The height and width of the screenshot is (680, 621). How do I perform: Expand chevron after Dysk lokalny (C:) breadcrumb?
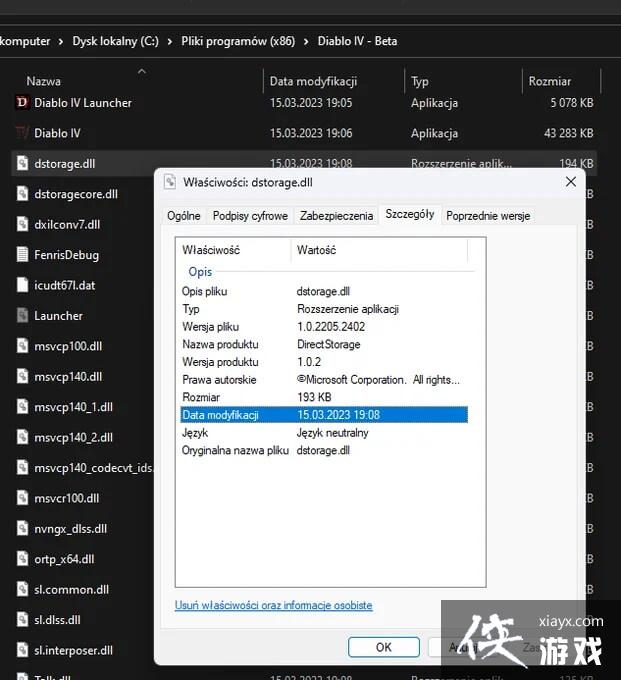(x=170, y=42)
